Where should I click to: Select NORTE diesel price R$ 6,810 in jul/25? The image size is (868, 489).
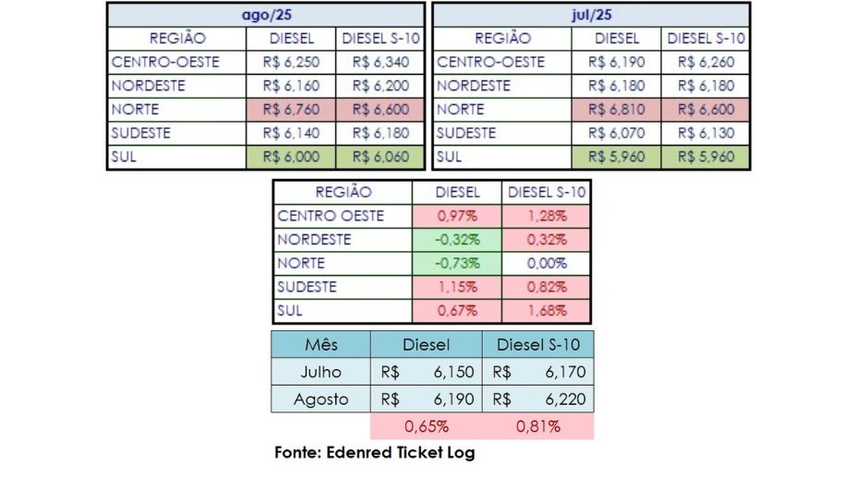click(616, 110)
